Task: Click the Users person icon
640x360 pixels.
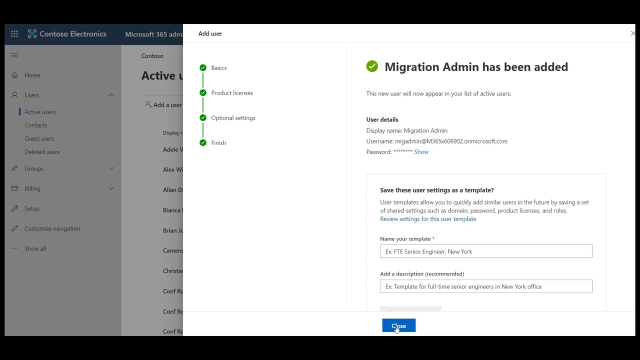Action: pyautogui.click(x=15, y=95)
